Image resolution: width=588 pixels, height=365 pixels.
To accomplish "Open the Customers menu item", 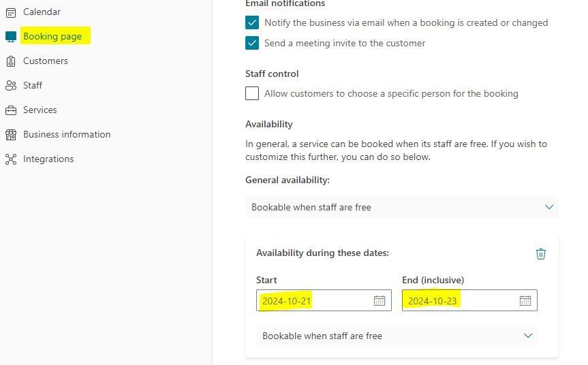I will click(x=46, y=61).
